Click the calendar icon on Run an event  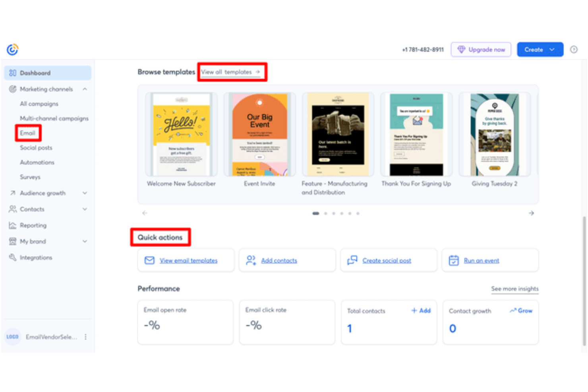[454, 260]
